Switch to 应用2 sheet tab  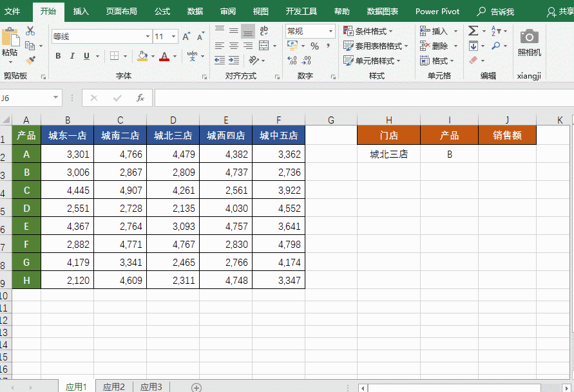click(x=114, y=386)
